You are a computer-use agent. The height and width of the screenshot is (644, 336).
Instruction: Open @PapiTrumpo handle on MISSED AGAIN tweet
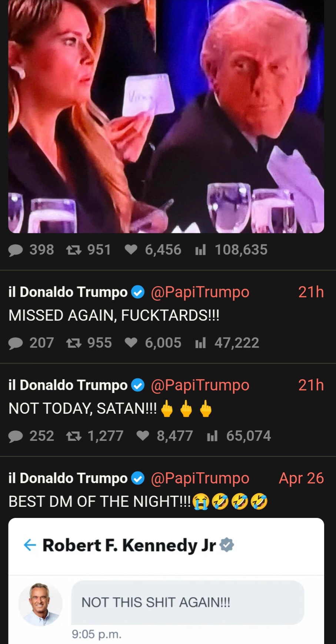200,293
